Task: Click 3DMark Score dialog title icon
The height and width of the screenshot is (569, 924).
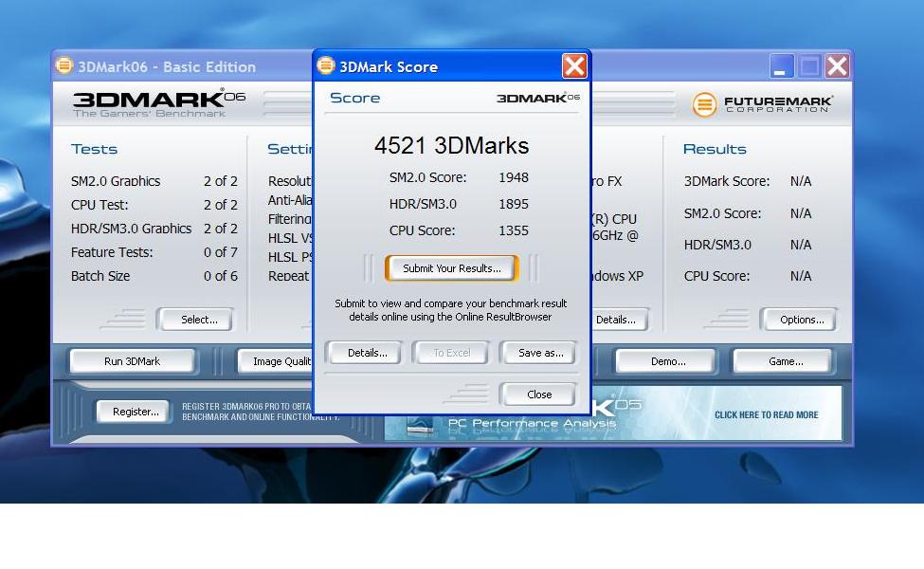Action: click(325, 65)
